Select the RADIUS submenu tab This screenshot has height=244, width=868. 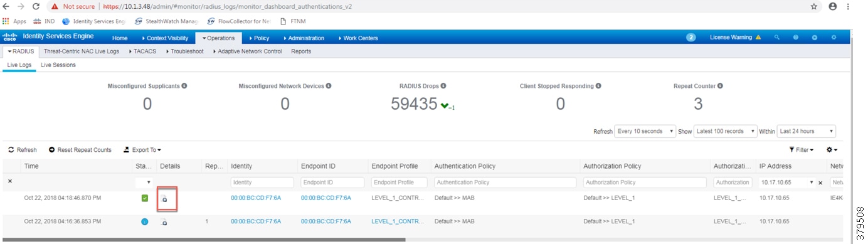point(21,51)
